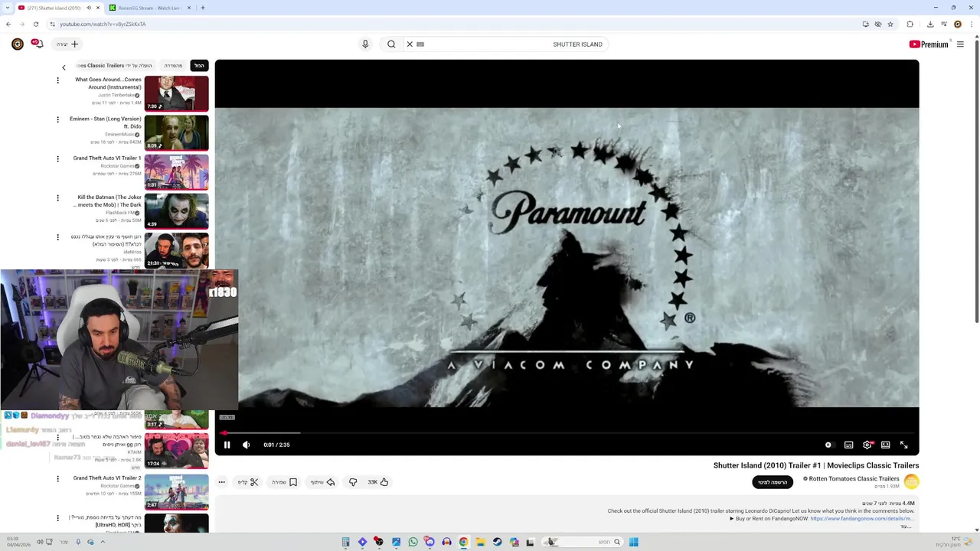Clear the search box with X
The image size is (980, 551).
pyautogui.click(x=410, y=44)
